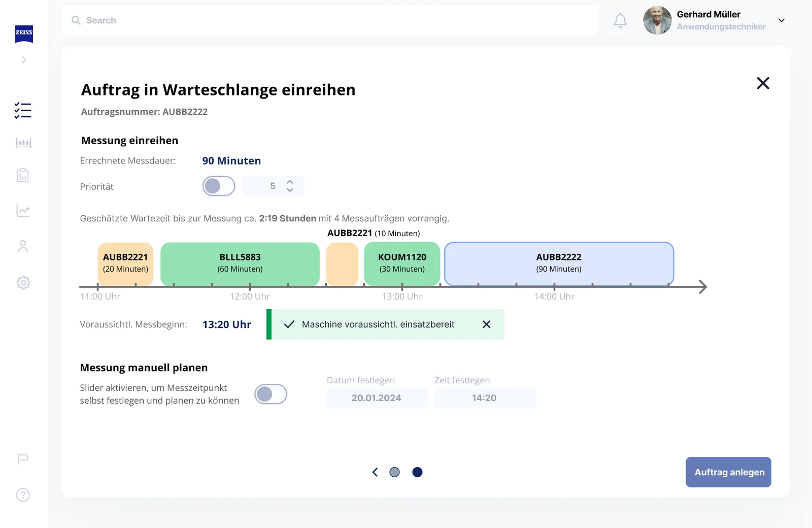Viewport: 812px width, 528px height.
Task: Click the Zeit festlegen field 14:20
Action: pyautogui.click(x=485, y=398)
